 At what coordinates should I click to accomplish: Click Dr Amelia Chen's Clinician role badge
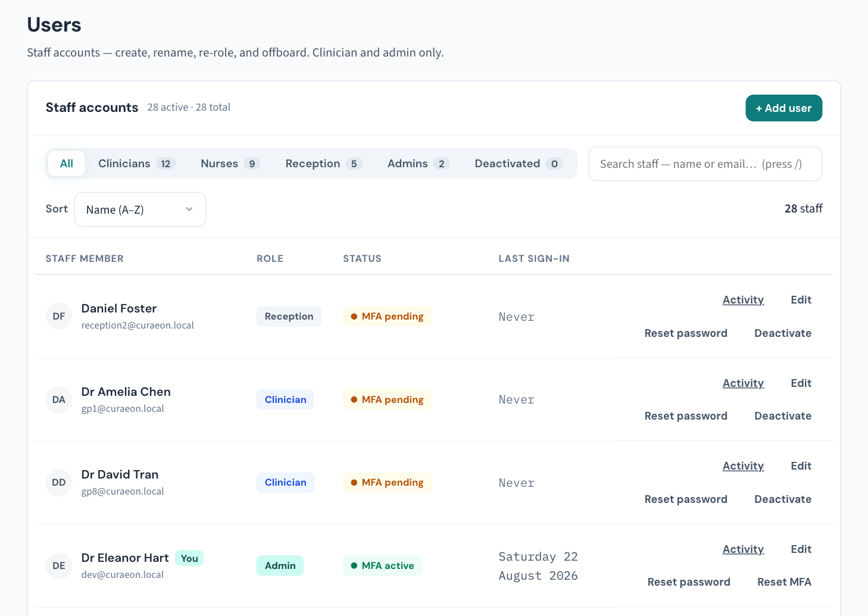point(285,399)
